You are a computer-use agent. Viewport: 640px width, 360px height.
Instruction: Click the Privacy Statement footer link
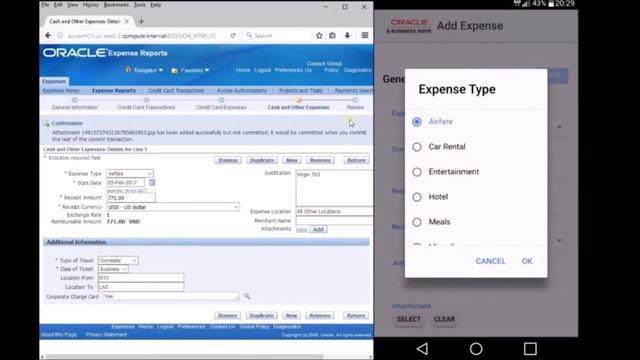click(x=106, y=334)
